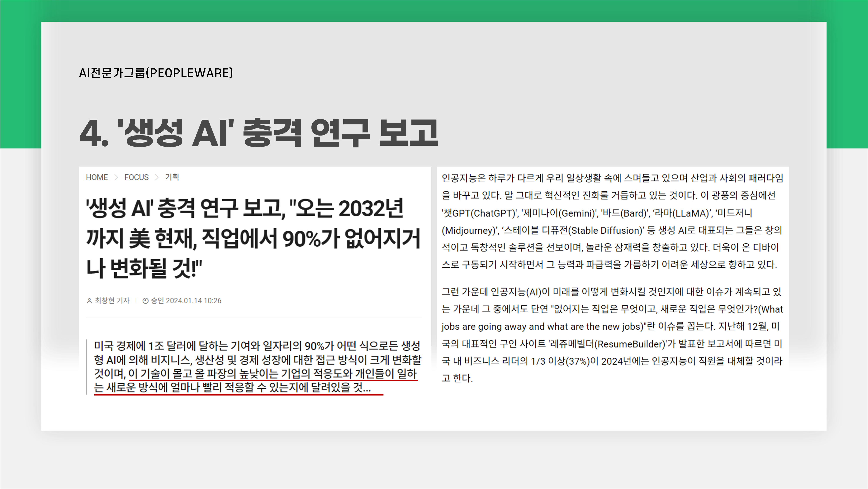Click the word ResumeBuilder in right text

630,344
